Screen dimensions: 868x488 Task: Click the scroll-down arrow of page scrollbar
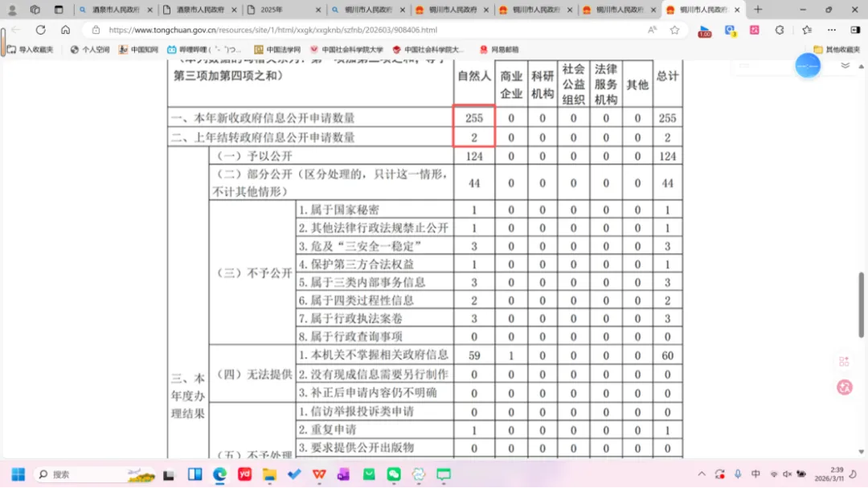[861, 452]
